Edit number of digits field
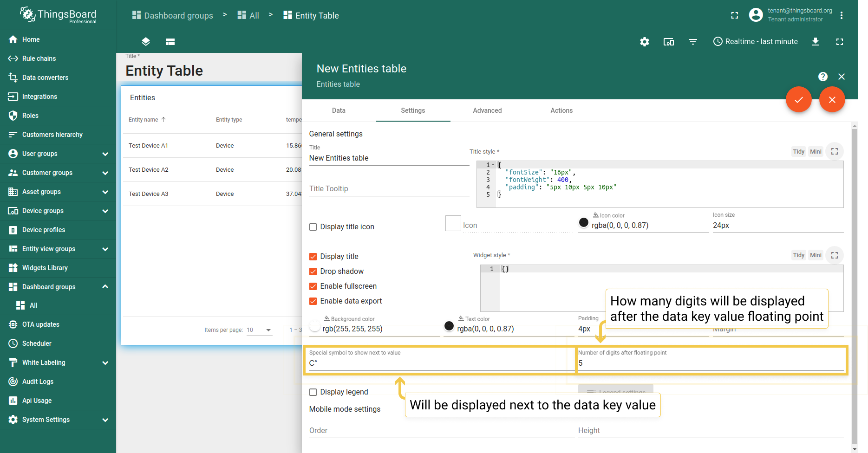Image resolution: width=868 pixels, height=453 pixels. click(711, 363)
